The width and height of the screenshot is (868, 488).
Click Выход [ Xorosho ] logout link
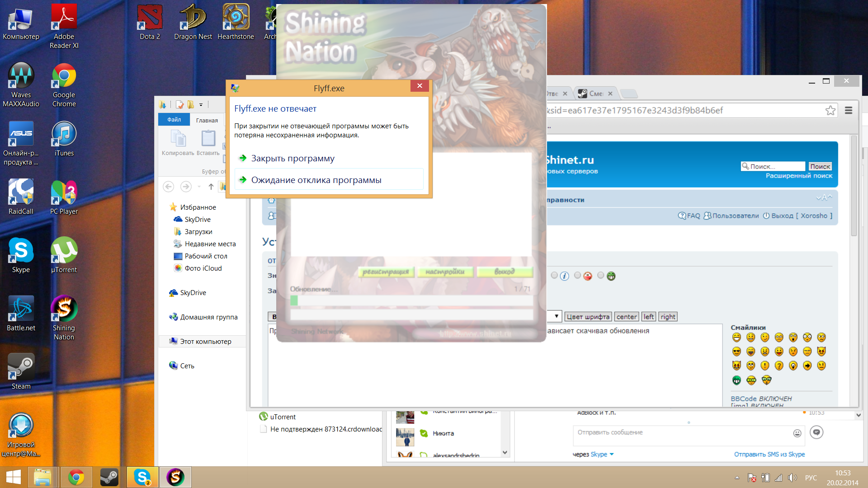point(797,216)
